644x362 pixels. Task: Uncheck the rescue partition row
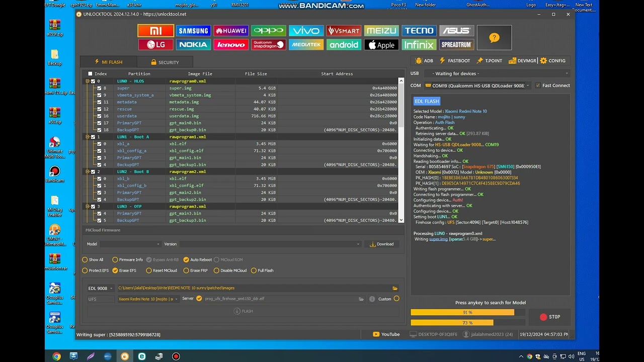pos(99,109)
